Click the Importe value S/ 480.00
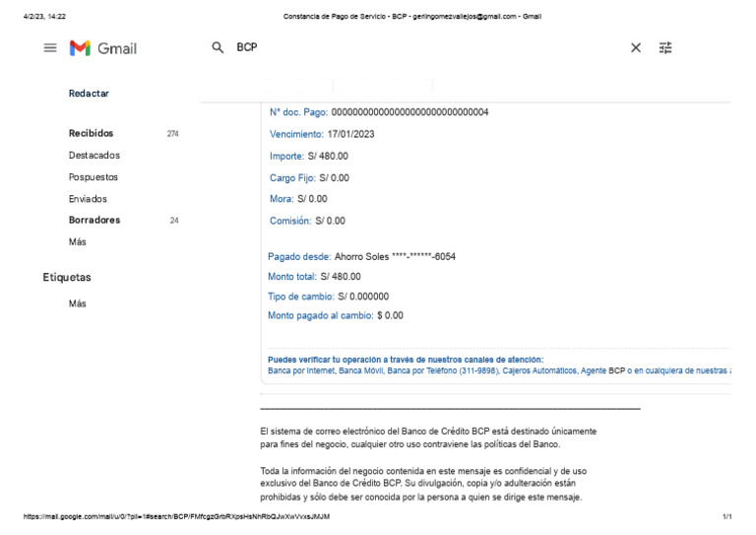 pos(328,156)
